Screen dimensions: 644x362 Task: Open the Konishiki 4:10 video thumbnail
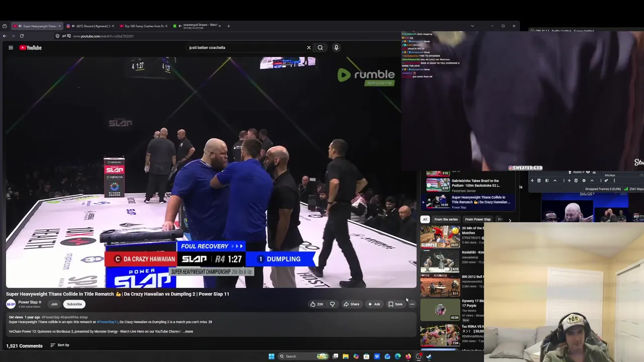click(440, 261)
